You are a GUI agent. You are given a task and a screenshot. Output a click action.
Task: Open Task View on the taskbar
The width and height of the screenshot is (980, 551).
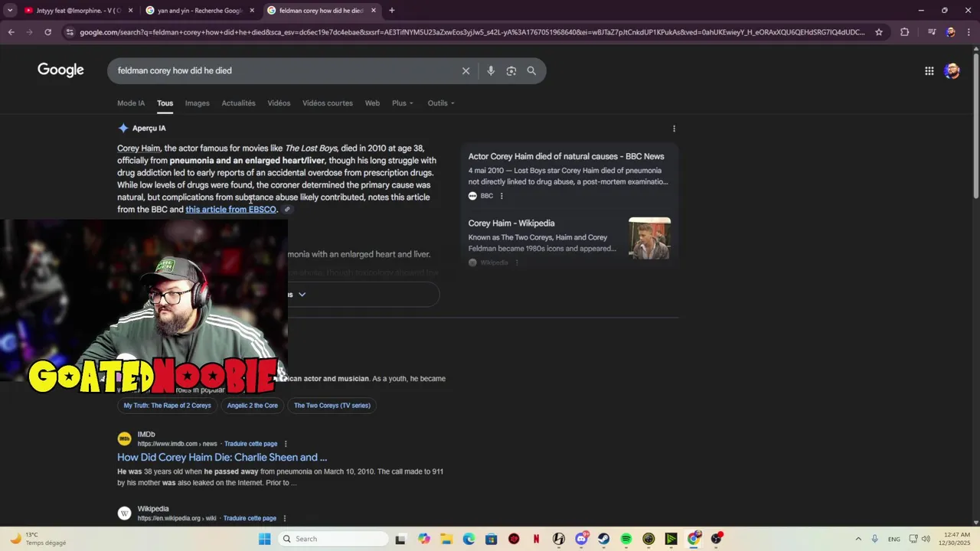pyautogui.click(x=400, y=539)
